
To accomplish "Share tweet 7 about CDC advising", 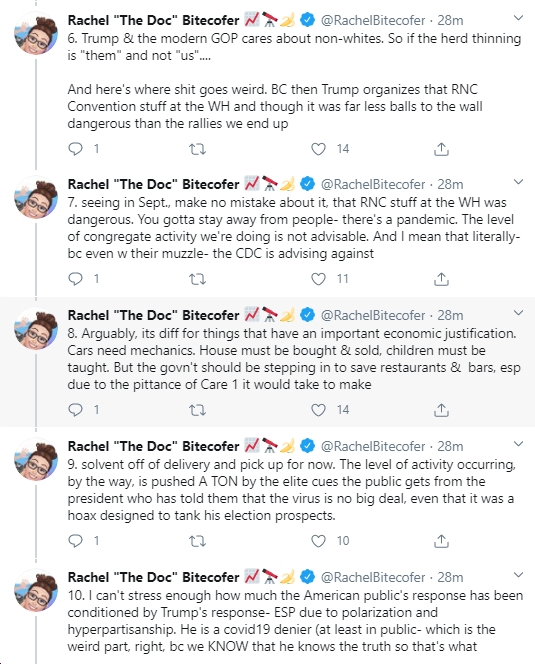I will 441,279.
